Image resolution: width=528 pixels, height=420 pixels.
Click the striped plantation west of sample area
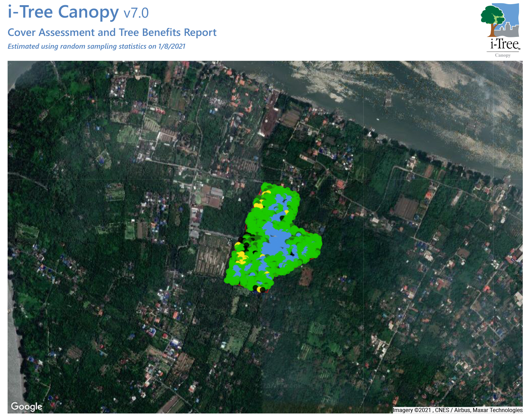pyautogui.click(x=211, y=256)
